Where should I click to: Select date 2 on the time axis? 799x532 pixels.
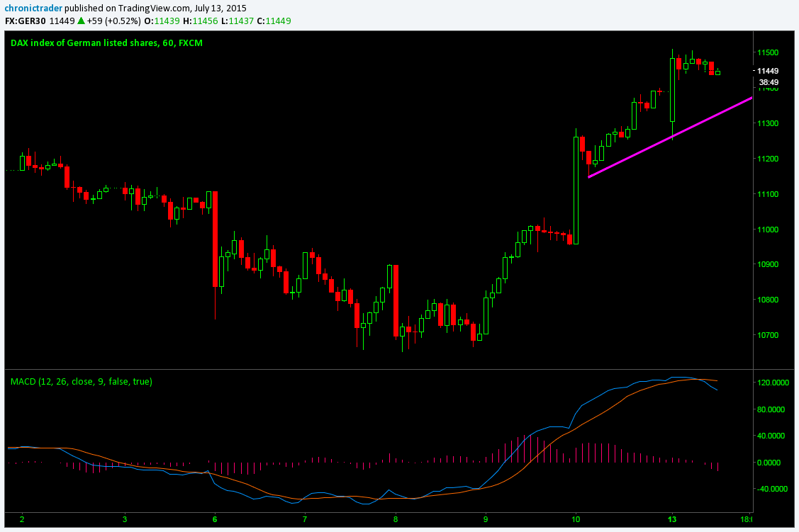click(21, 519)
